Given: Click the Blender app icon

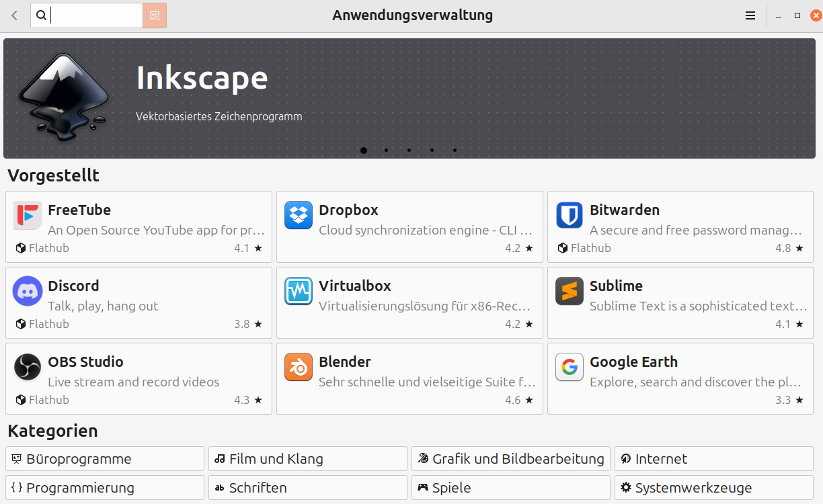Looking at the screenshot, I should [x=299, y=367].
